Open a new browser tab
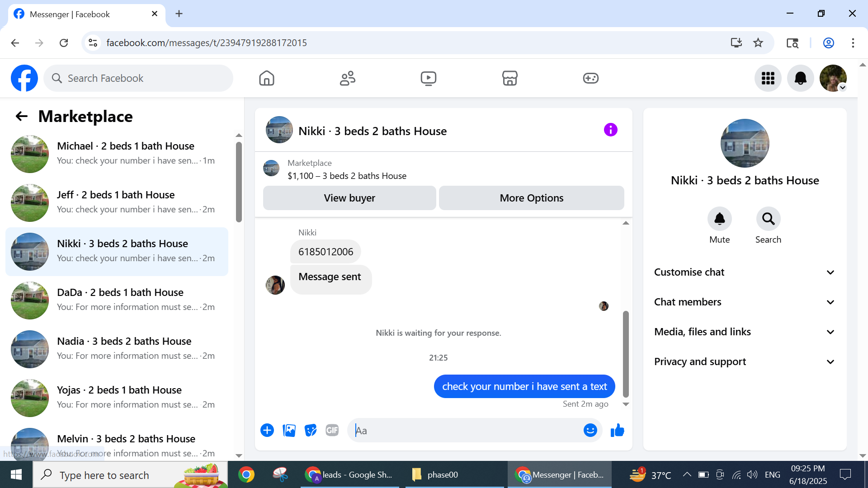This screenshot has height=488, width=868. (x=179, y=14)
